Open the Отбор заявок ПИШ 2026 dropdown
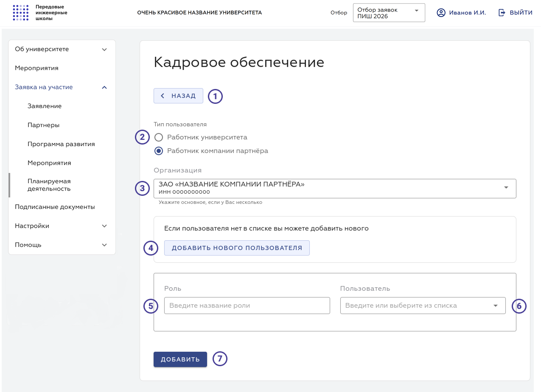The width and height of the screenshot is (541, 392). [x=389, y=13]
